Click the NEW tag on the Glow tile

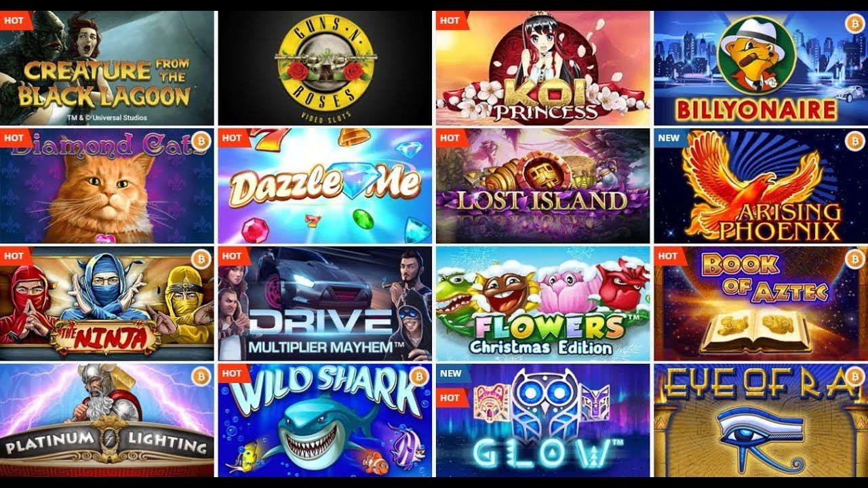pyautogui.click(x=452, y=373)
